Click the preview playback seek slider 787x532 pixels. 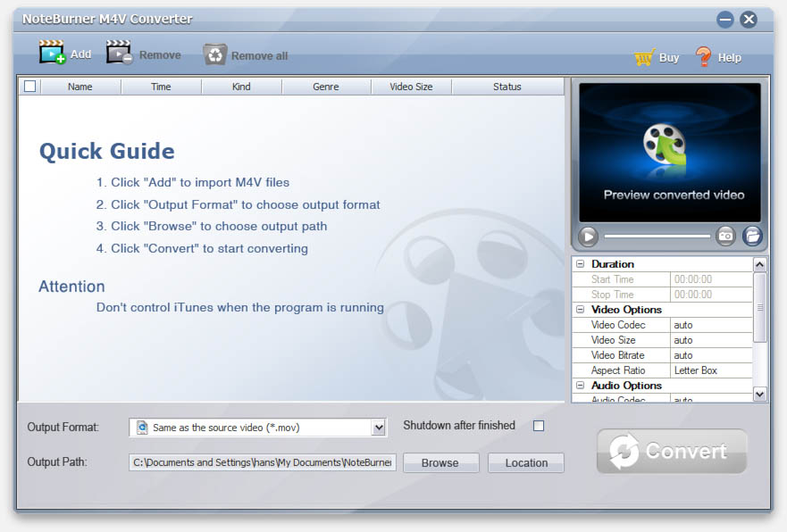click(x=657, y=236)
